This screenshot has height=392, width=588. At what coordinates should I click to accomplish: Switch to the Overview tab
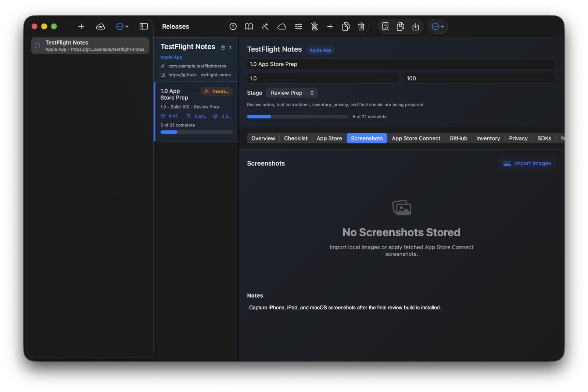click(263, 138)
